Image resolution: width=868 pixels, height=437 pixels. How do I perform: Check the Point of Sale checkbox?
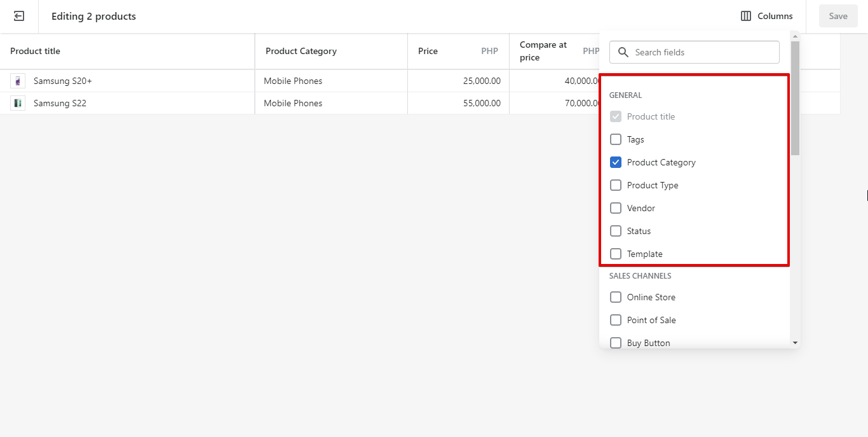click(616, 320)
